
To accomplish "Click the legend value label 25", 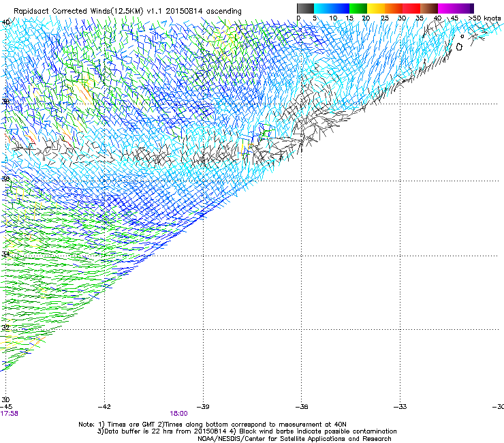I will [x=385, y=18].
